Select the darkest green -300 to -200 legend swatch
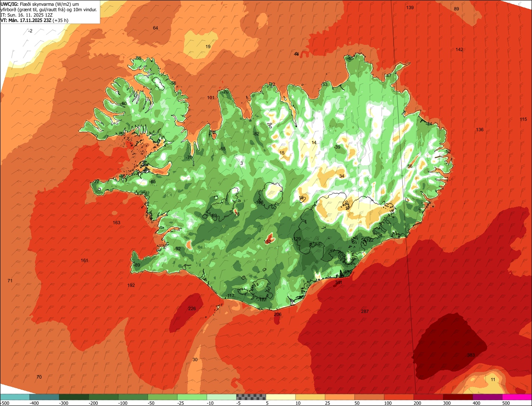The image size is (532, 406). point(74,396)
